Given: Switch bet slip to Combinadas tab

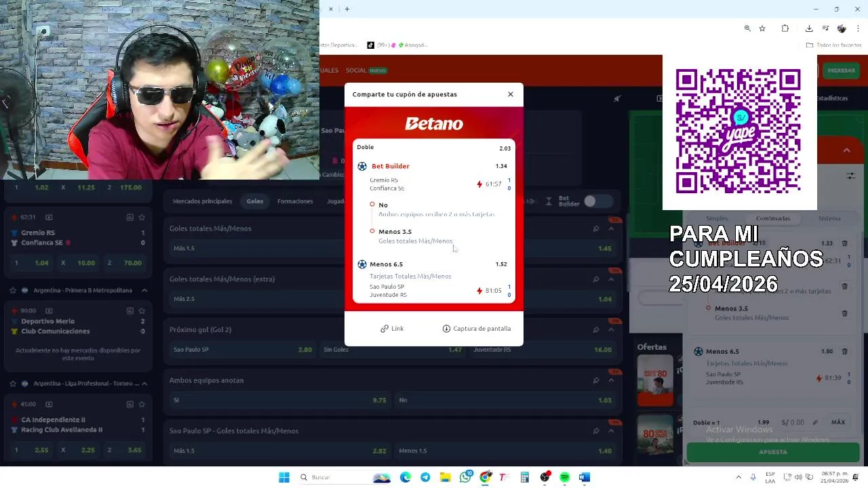Looking at the screenshot, I should [x=773, y=218].
